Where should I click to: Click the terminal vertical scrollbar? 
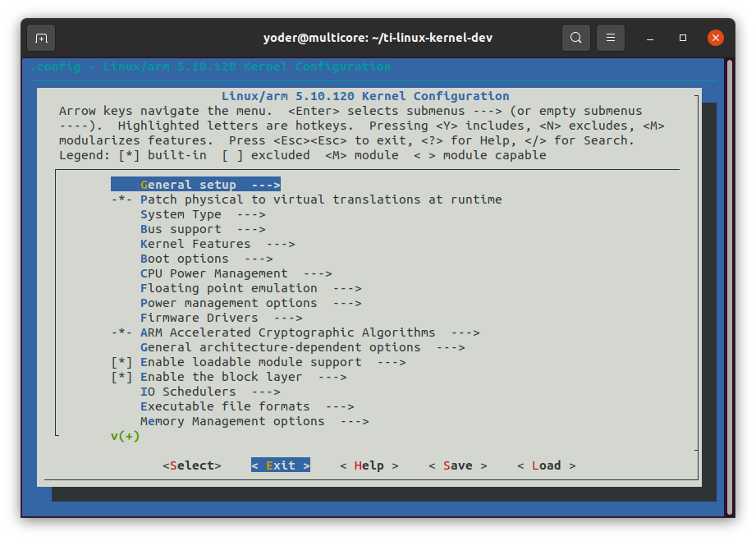pos(730,287)
